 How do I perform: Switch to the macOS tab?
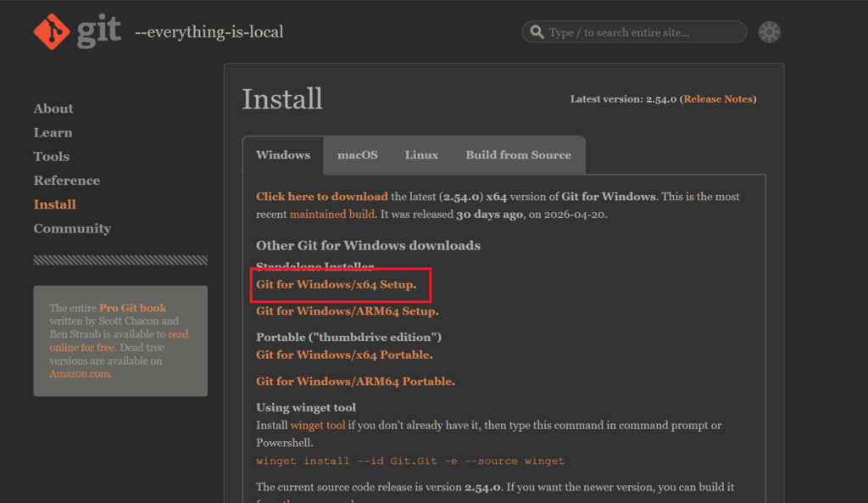point(358,155)
